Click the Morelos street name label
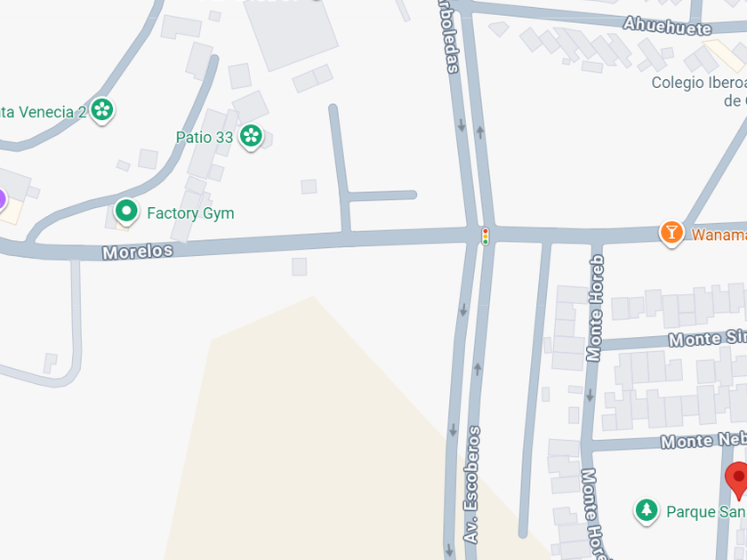This screenshot has height=560, width=747. pyautogui.click(x=138, y=252)
